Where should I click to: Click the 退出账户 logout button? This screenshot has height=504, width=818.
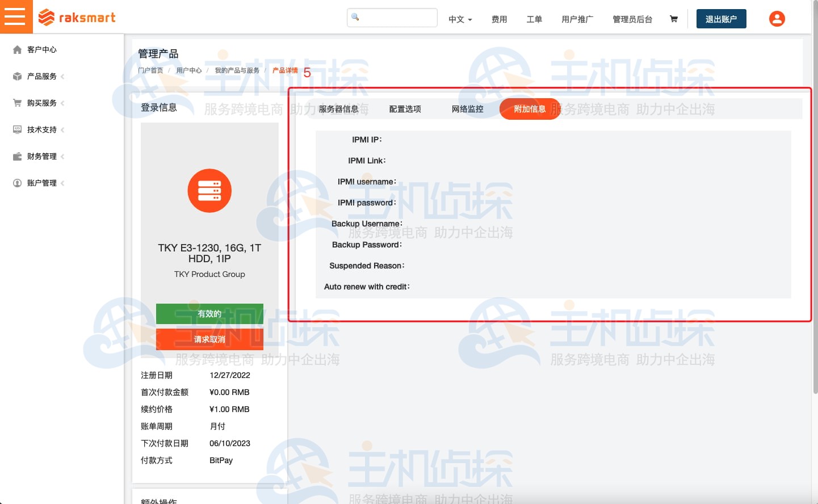(x=721, y=18)
